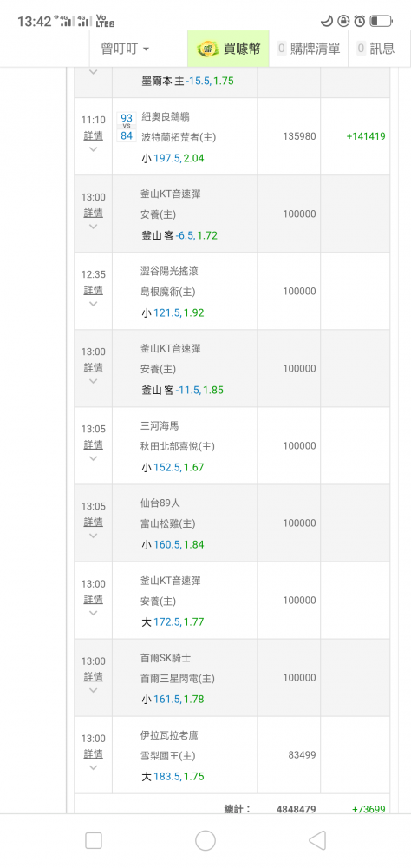Open the 買噱幣 coin purchase tab
The width and height of the screenshot is (411, 868).
click(x=228, y=49)
